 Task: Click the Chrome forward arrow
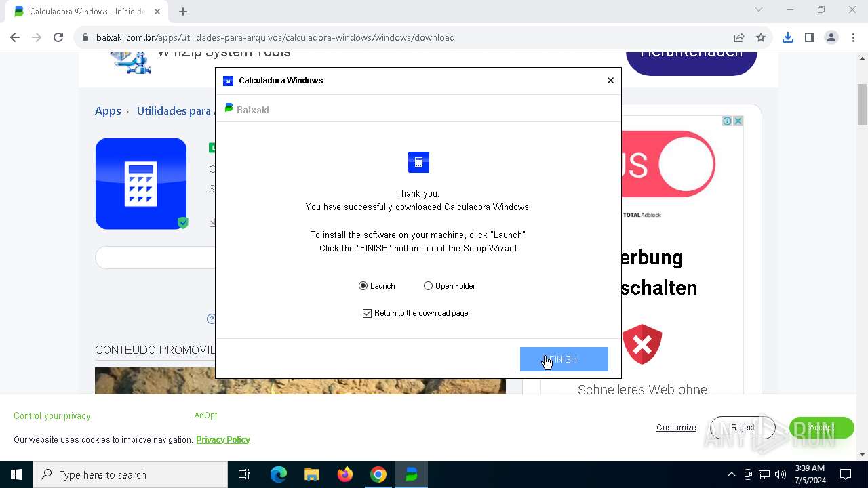(x=37, y=37)
